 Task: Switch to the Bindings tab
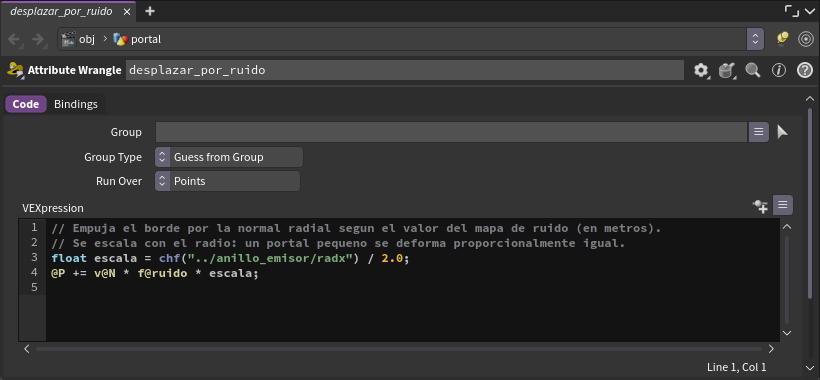click(76, 104)
